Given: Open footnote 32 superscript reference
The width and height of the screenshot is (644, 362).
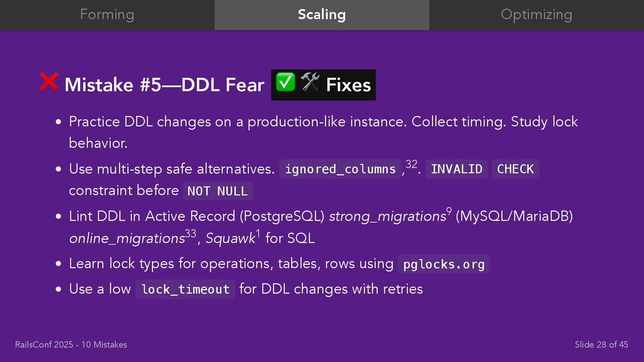Looking at the screenshot, I should coord(412,164).
